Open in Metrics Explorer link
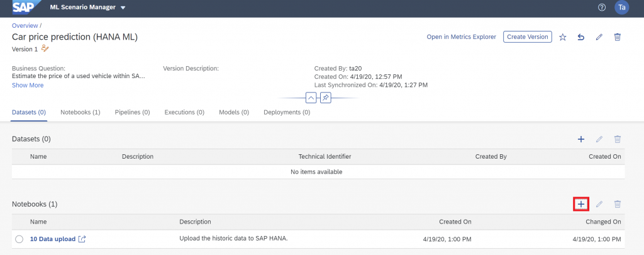The image size is (644, 255). [x=461, y=37]
